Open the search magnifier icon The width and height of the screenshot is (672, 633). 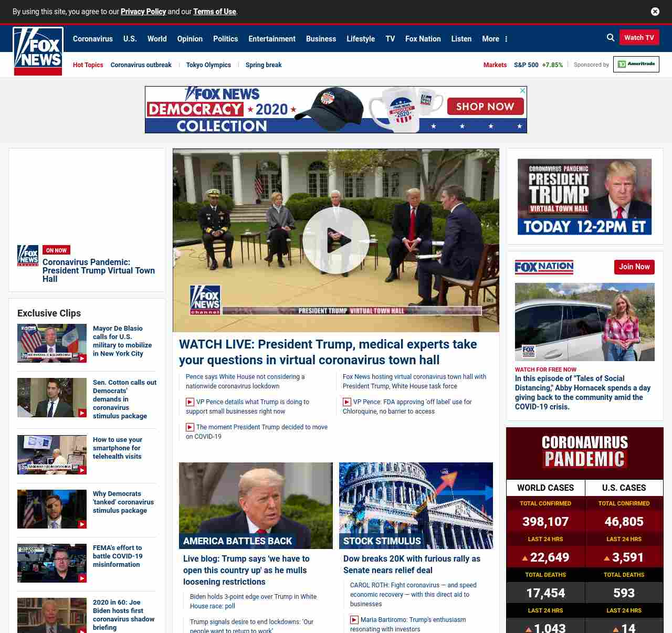[x=611, y=38]
